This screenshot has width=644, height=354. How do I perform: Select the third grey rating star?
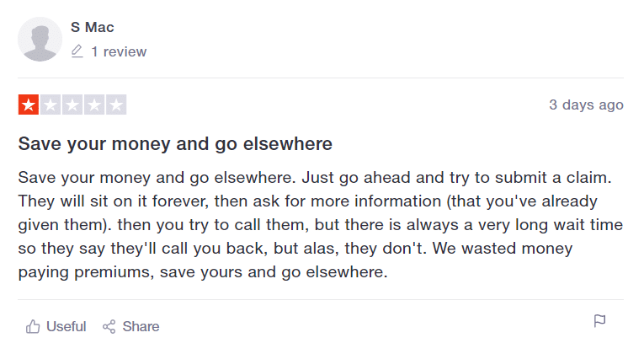72,105
